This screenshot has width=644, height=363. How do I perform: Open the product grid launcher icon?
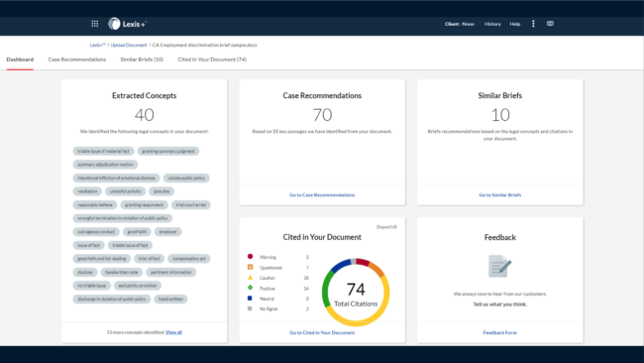[x=95, y=24]
